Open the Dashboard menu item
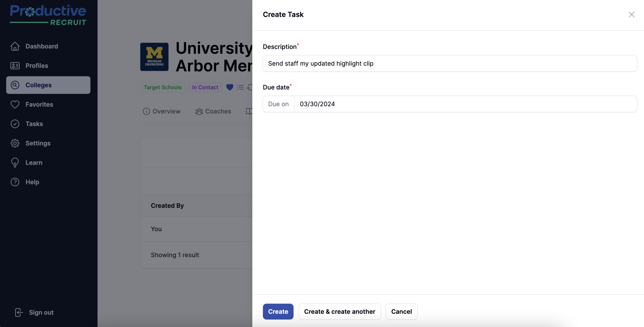The width and height of the screenshot is (644, 327). (48, 46)
